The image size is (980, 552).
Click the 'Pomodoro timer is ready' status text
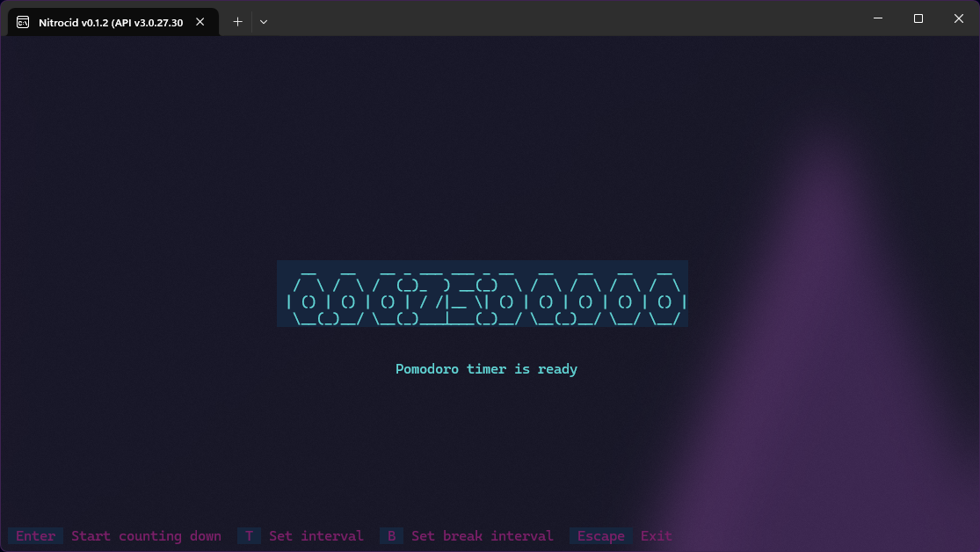[486, 369]
